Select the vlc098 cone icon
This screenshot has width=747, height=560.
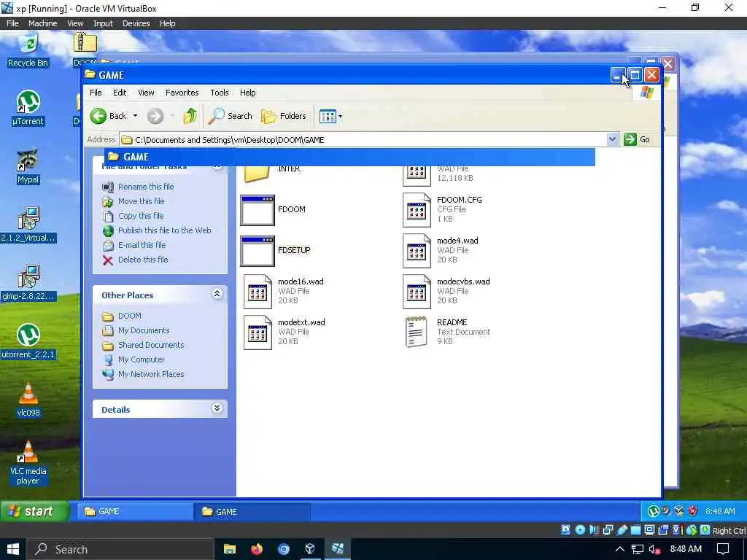pos(28,400)
